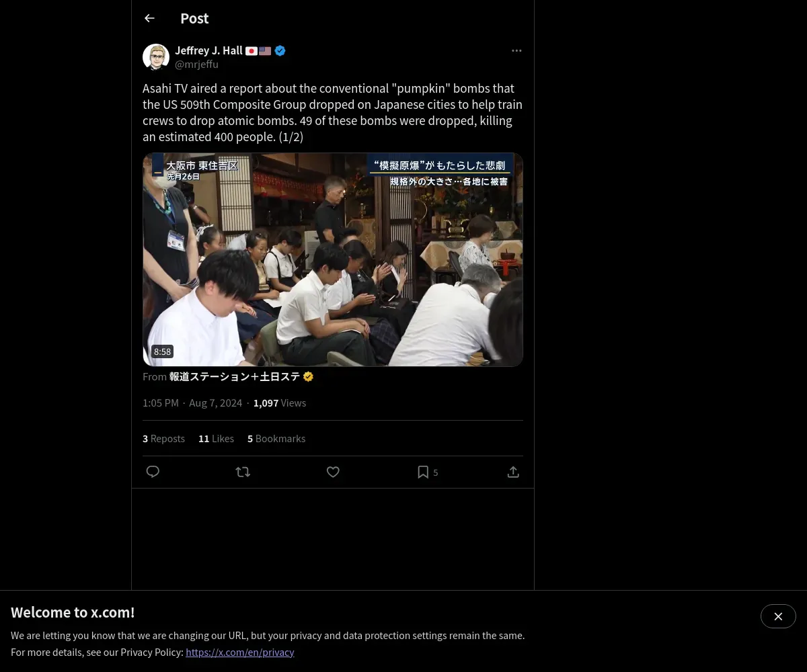
Task: Repost using the retweet arrows icon
Action: tap(243, 472)
